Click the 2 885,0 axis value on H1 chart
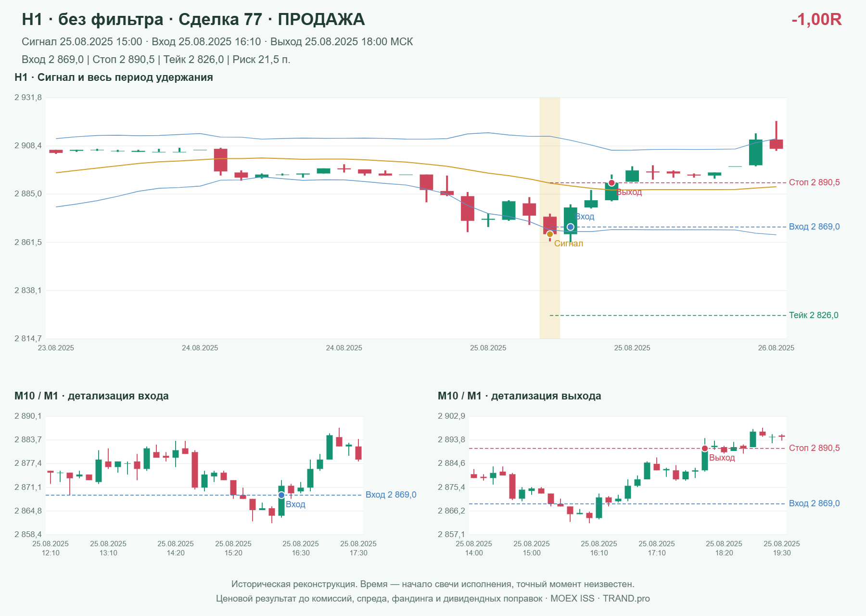Viewport: 866px width, 616px height. pyautogui.click(x=28, y=194)
